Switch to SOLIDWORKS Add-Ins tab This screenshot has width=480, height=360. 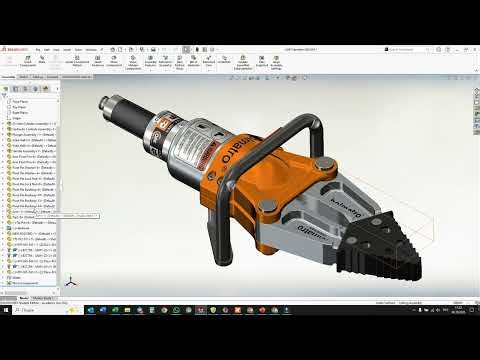click(77, 77)
